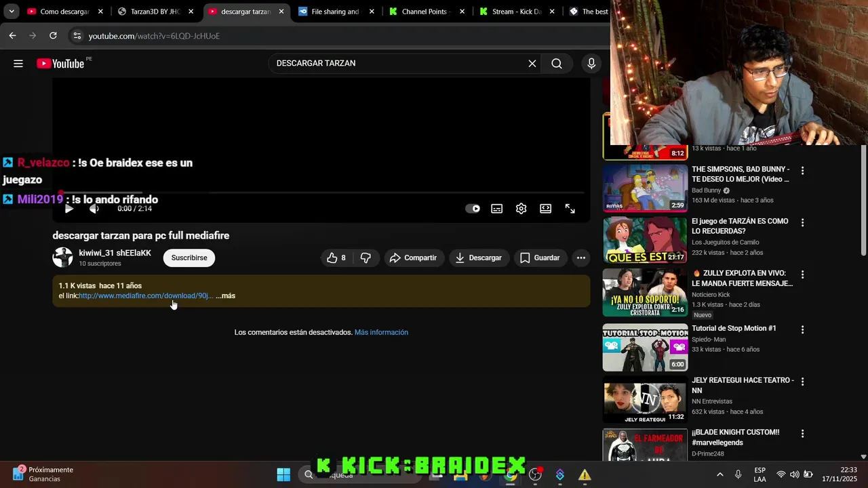
Task: Show hidden system tray icons
Action: pyautogui.click(x=719, y=474)
